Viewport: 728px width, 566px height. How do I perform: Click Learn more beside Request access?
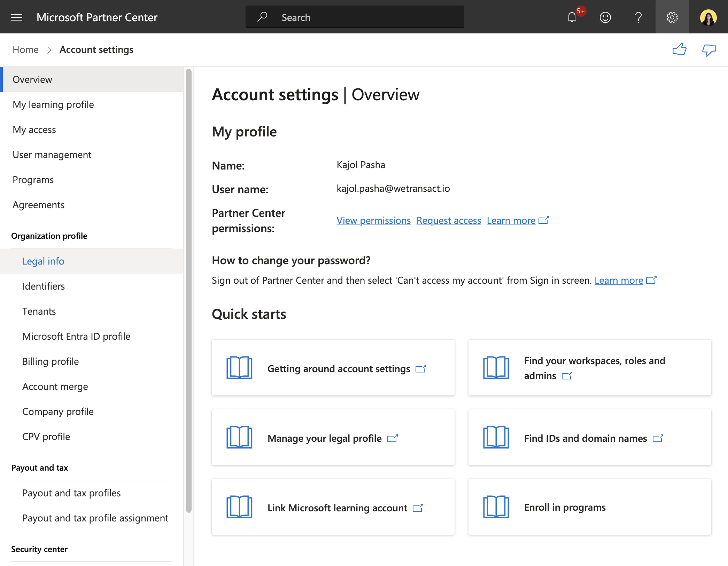pyautogui.click(x=511, y=220)
